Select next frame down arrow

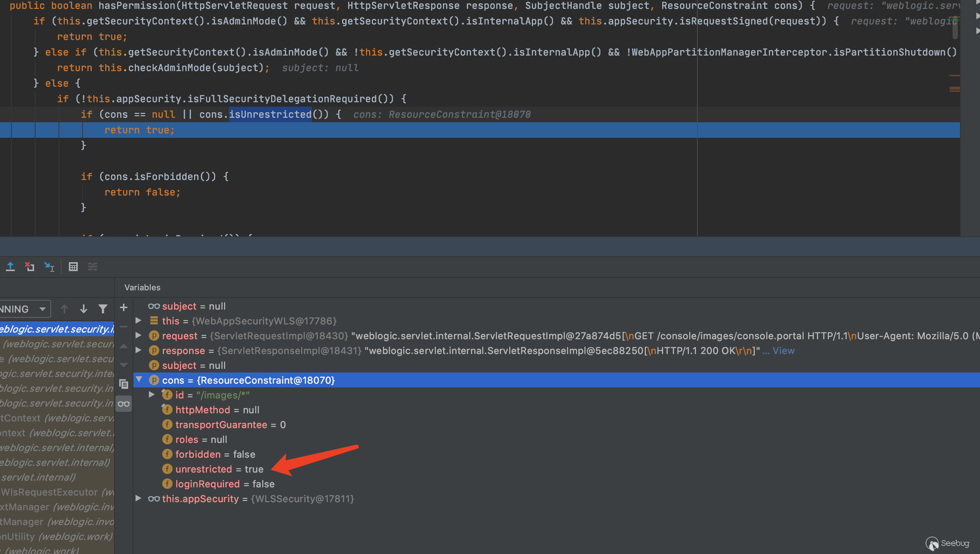(84, 308)
